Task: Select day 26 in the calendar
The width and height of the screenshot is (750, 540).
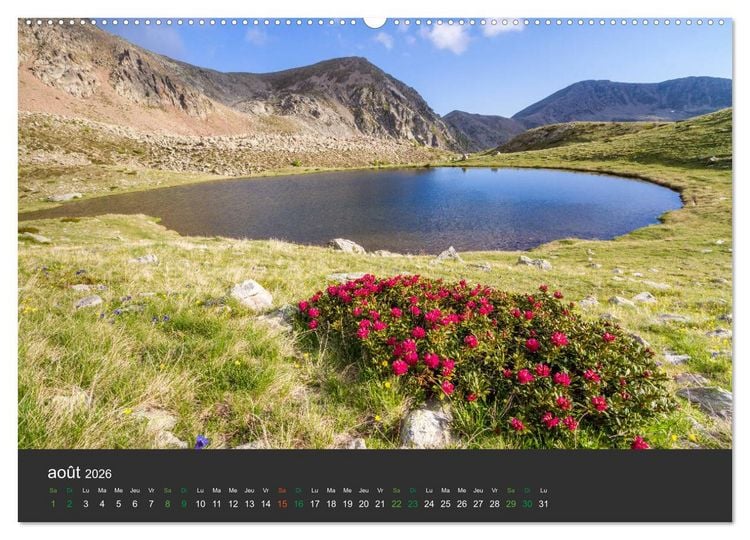Action: coord(462,504)
